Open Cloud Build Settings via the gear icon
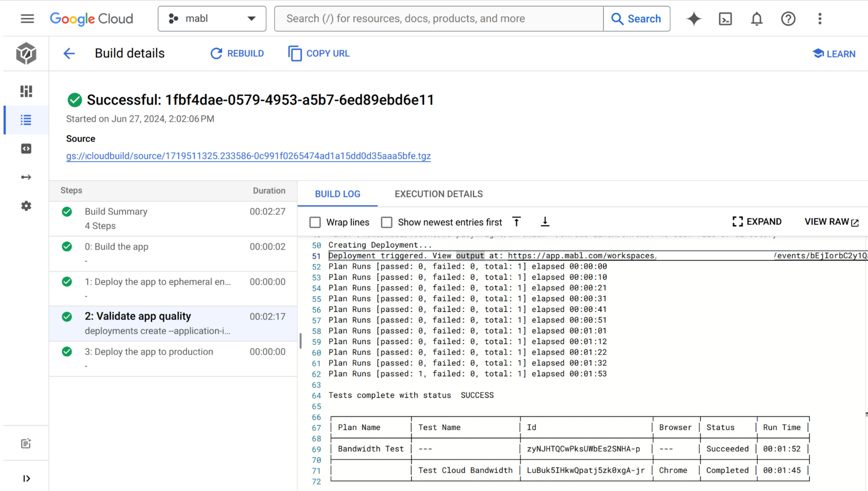The image size is (868, 491). [26, 206]
